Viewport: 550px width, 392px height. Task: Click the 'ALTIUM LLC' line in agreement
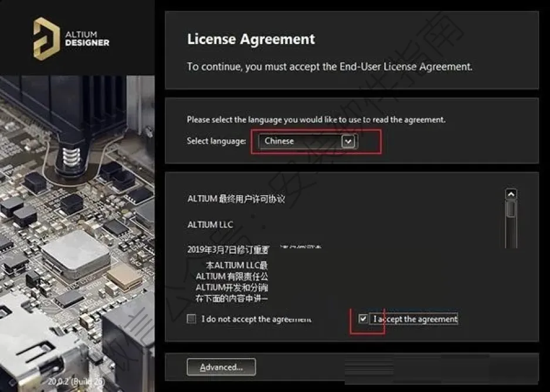coord(210,224)
